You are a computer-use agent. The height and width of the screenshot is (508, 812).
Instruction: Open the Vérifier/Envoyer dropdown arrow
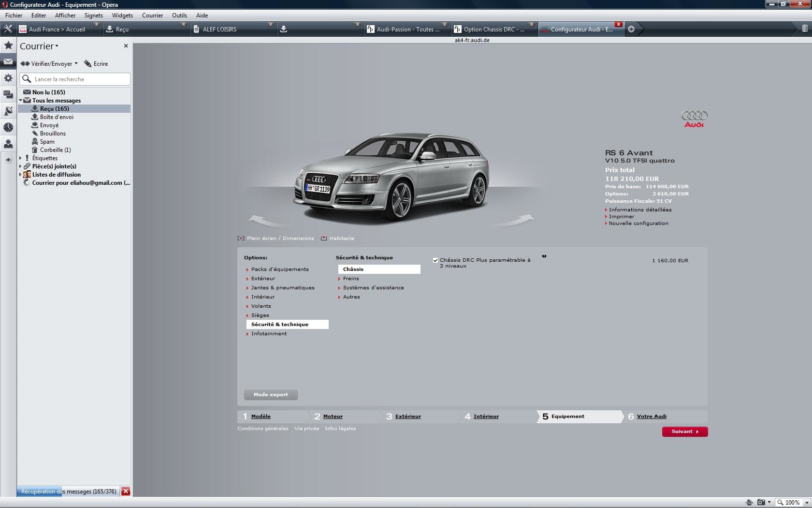pos(76,63)
